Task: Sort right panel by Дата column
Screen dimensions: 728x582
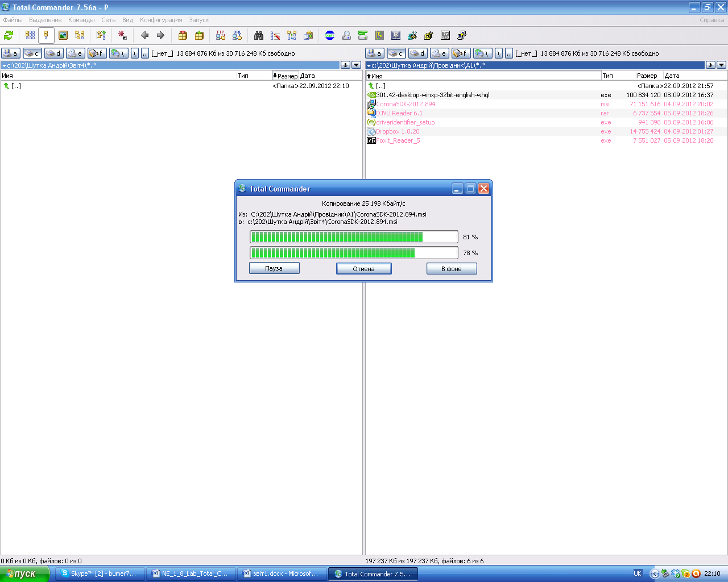Action: pyautogui.click(x=694, y=76)
